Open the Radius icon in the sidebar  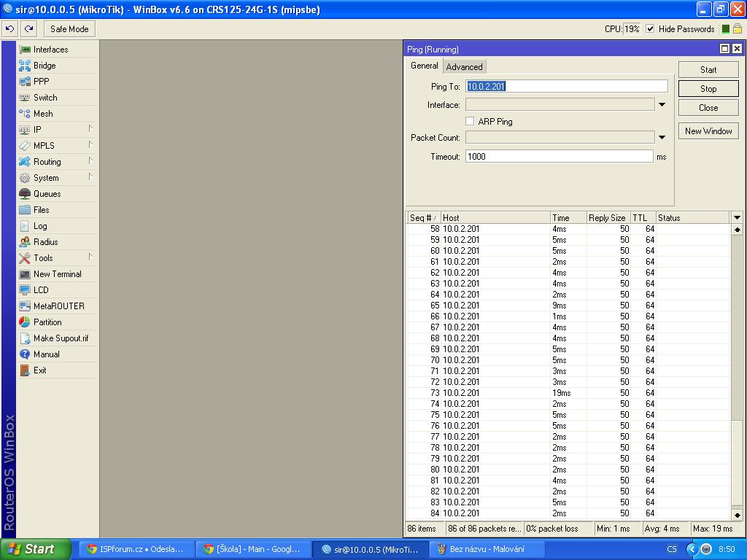[x=25, y=242]
